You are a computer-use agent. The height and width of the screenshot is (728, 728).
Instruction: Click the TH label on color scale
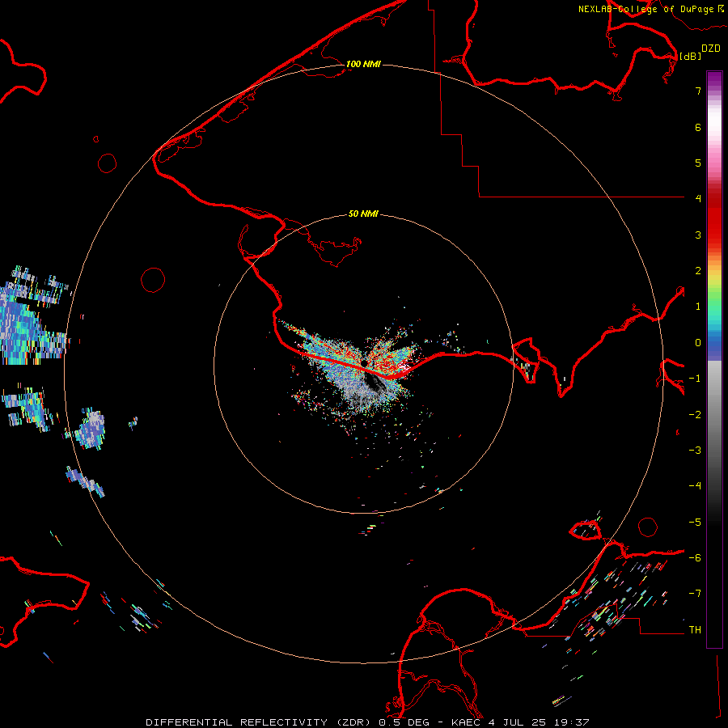pyautogui.click(x=695, y=630)
